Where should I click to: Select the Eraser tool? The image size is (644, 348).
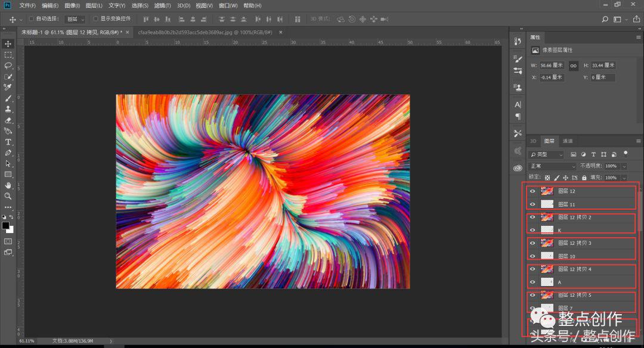click(8, 120)
